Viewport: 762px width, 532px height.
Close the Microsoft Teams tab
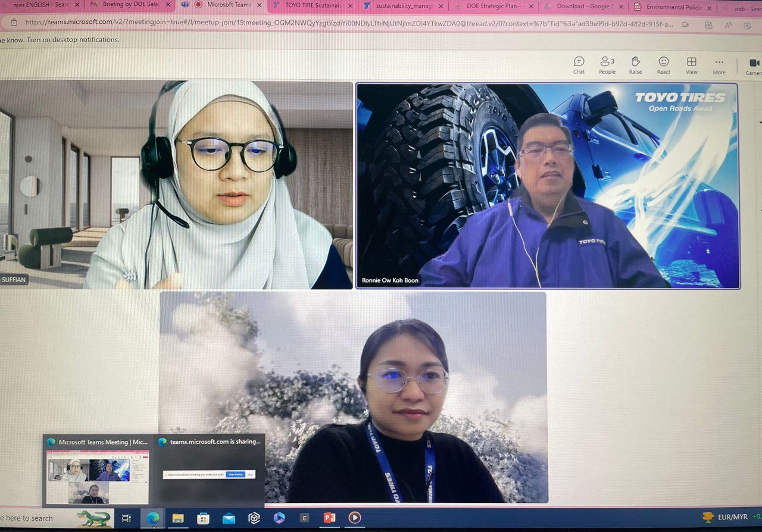[259, 5]
